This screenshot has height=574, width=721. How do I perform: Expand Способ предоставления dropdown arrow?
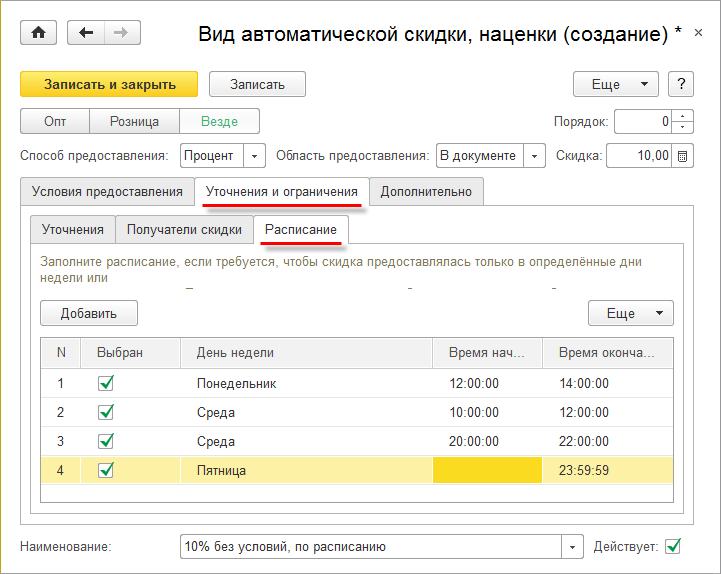coord(255,156)
